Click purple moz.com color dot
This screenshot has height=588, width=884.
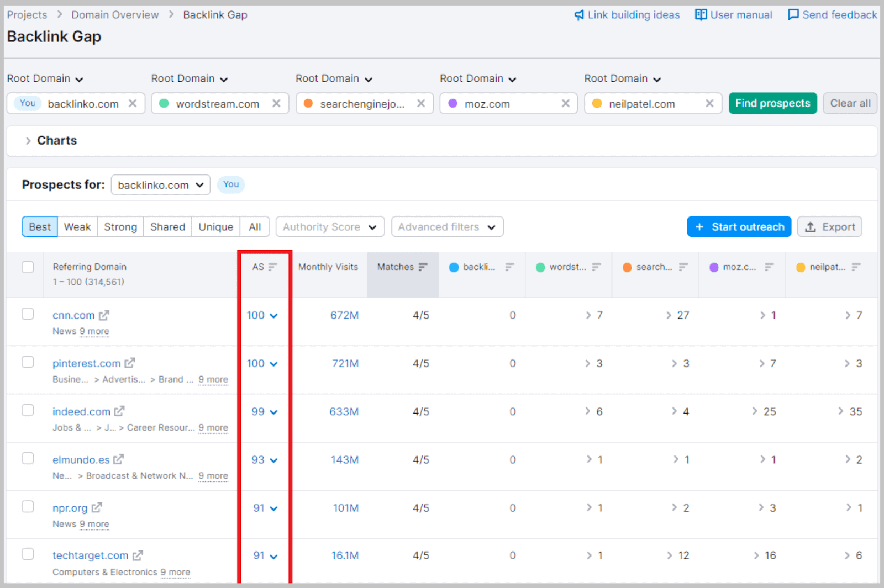pyautogui.click(x=453, y=103)
